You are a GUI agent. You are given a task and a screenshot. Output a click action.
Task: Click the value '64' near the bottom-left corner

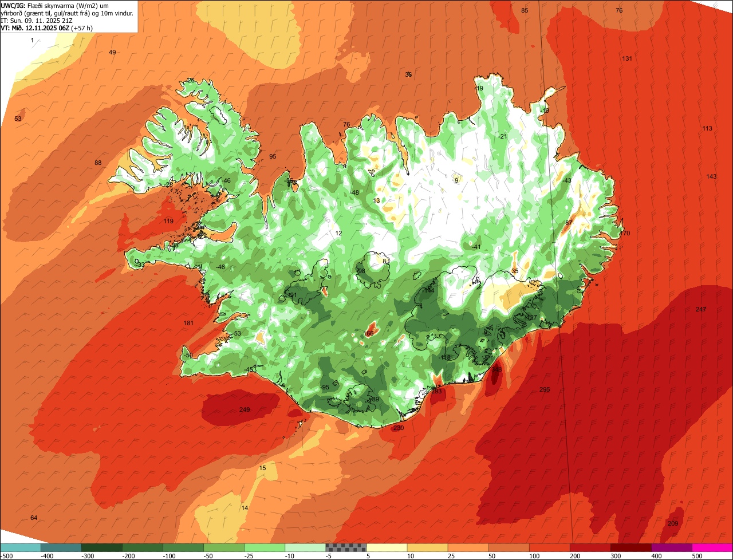34,518
